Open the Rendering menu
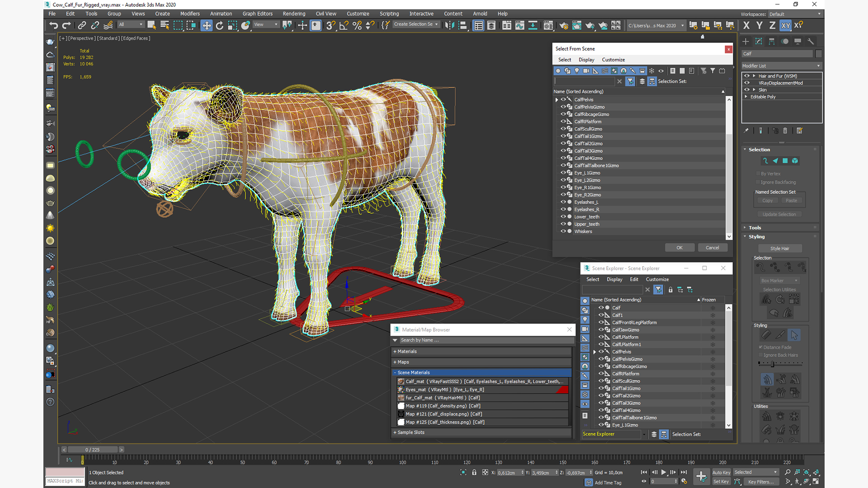The image size is (868, 488). (294, 14)
